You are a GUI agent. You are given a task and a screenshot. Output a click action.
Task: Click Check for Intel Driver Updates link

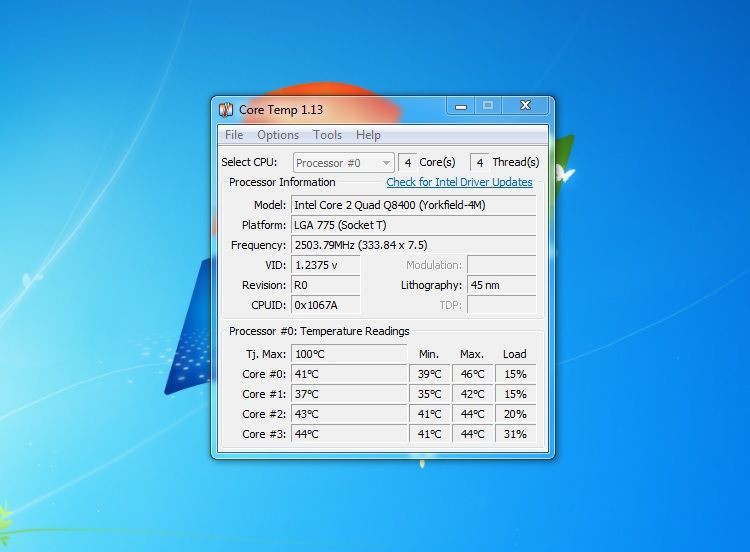coord(459,182)
